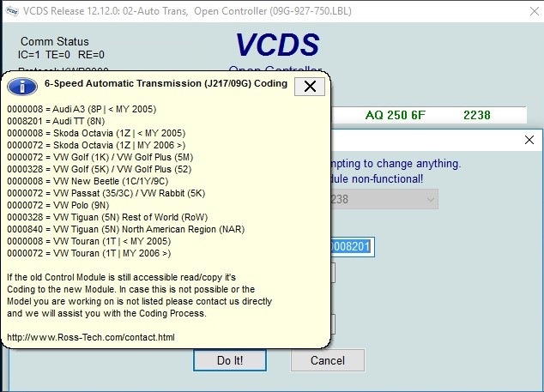This screenshot has width=544, height=392.
Task: Click the Cancel button
Action: [x=328, y=360]
